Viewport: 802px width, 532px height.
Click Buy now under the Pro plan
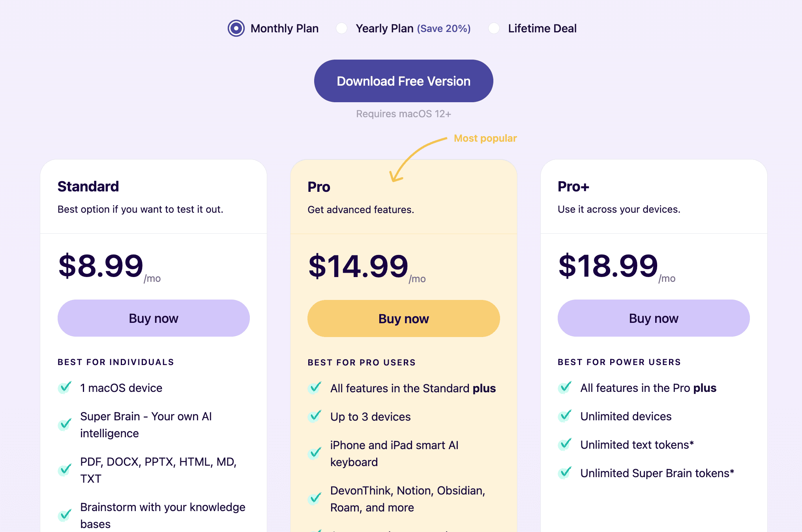coord(403,318)
